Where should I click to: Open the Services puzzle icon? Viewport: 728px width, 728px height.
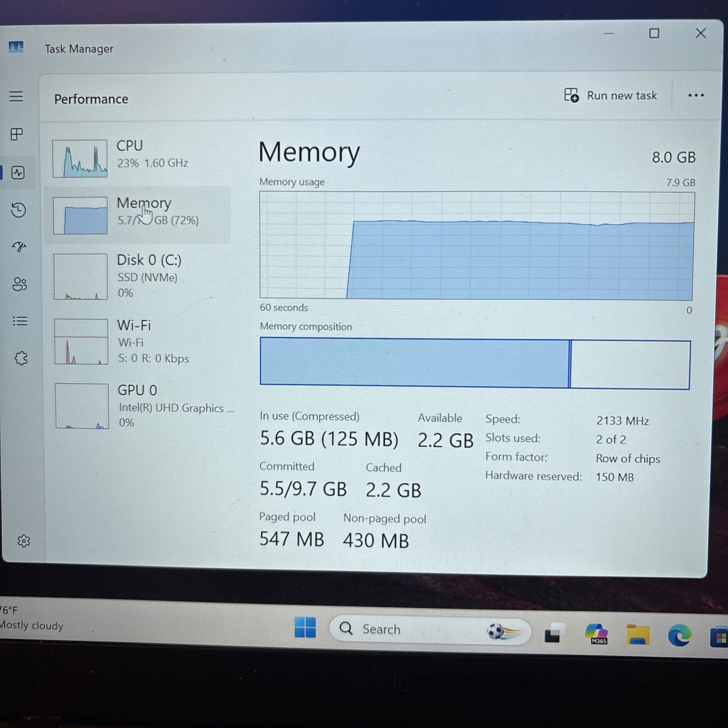coord(21,358)
